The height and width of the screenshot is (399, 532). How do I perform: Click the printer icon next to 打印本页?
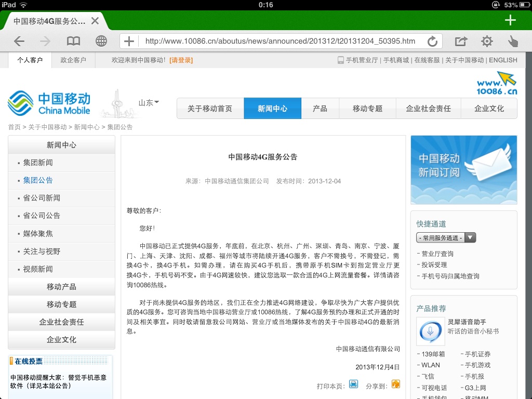click(353, 384)
